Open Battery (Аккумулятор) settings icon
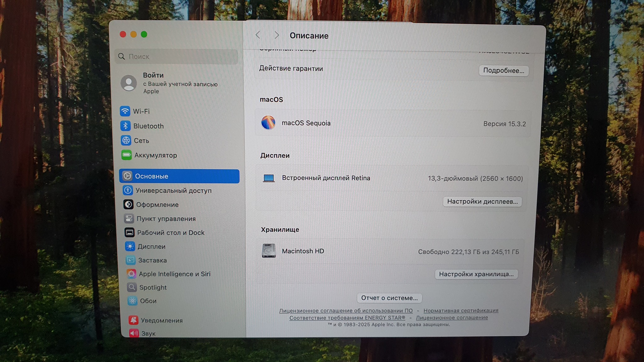644x362 pixels. 126,155
